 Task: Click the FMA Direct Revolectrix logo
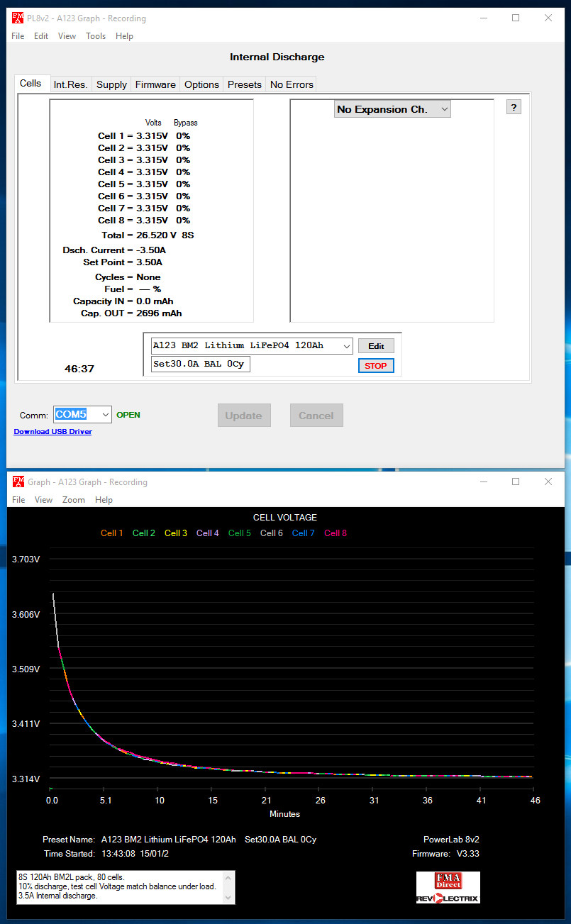click(448, 887)
